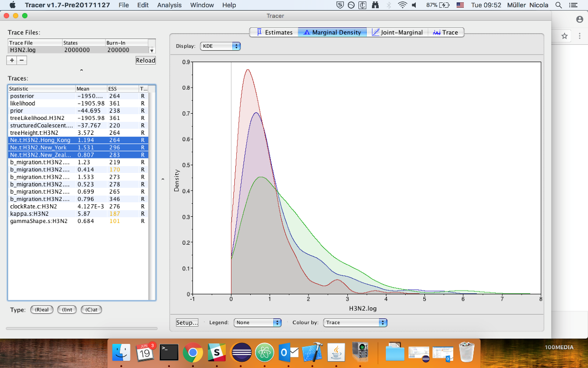Open Spotlight search in menu bar
The height and width of the screenshot is (368, 588).
point(559,5)
